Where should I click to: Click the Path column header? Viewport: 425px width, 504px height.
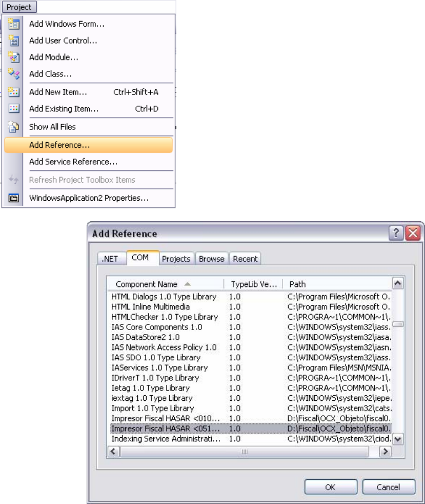(337, 284)
